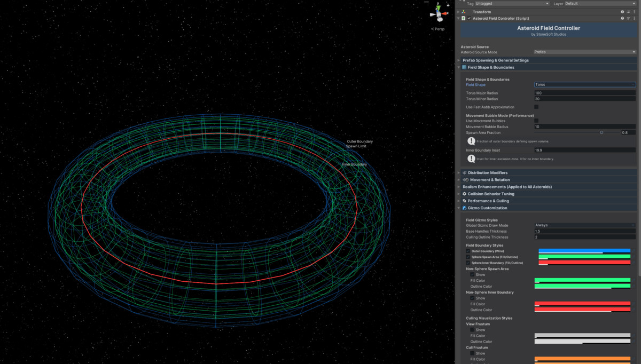The height and width of the screenshot is (364, 641).
Task: Click Base Handles Thickness field
Action: (585, 231)
